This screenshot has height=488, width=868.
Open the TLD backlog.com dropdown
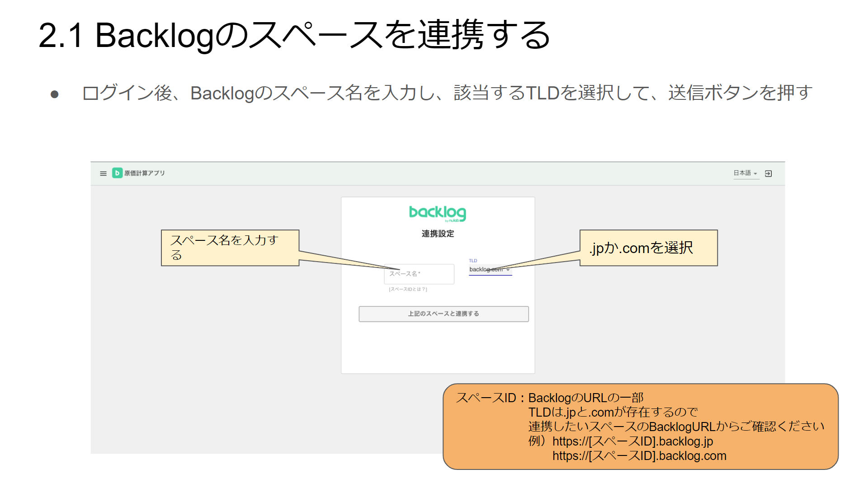pos(490,270)
